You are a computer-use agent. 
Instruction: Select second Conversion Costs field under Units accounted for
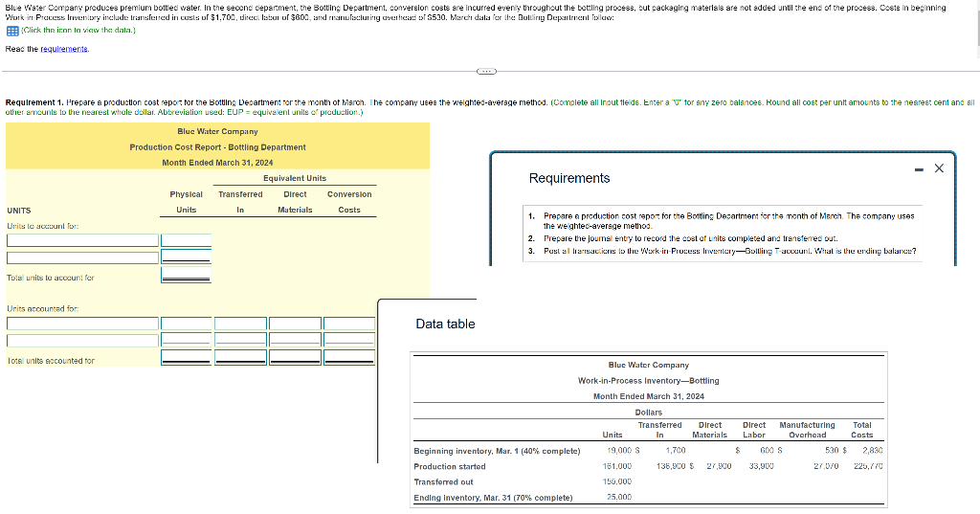pyautogui.click(x=349, y=340)
